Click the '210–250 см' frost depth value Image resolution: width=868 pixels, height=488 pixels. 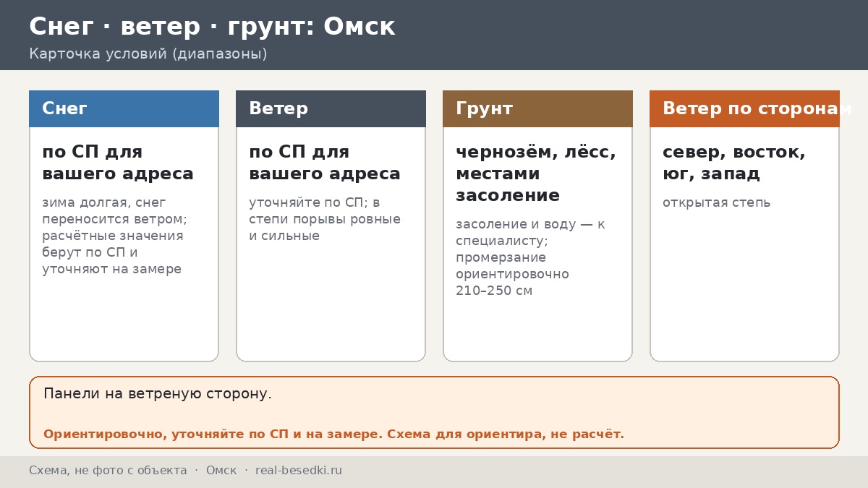pos(494,291)
